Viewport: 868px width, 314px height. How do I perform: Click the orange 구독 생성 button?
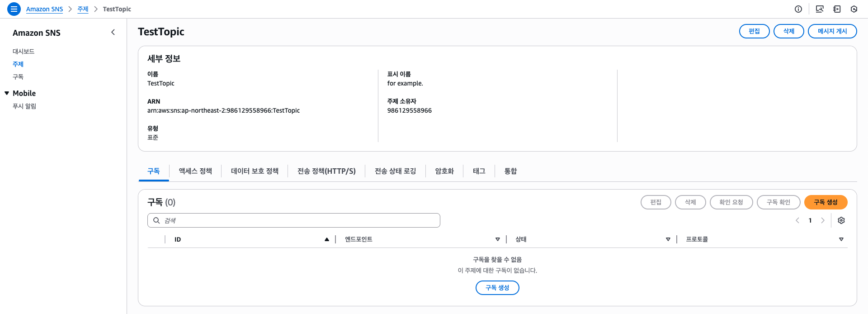pyautogui.click(x=826, y=202)
